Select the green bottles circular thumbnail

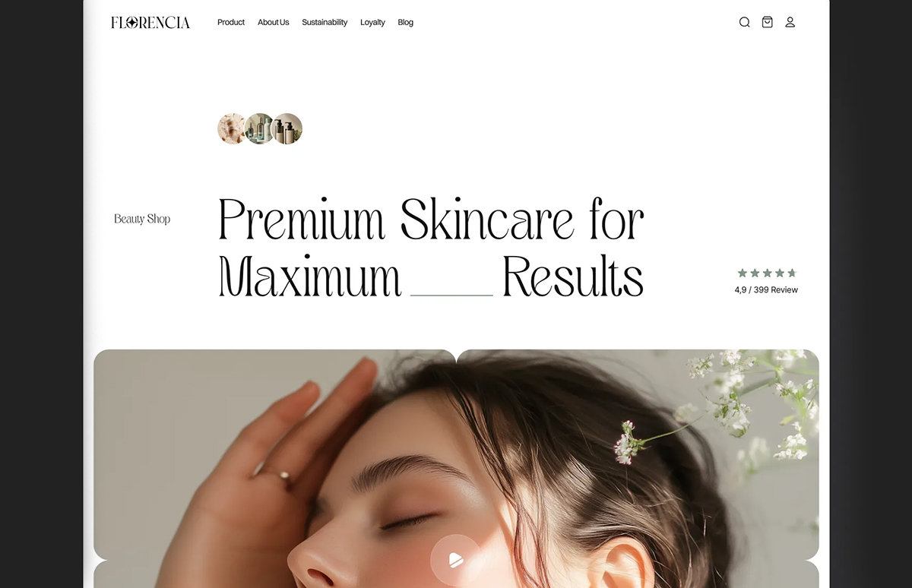click(259, 129)
